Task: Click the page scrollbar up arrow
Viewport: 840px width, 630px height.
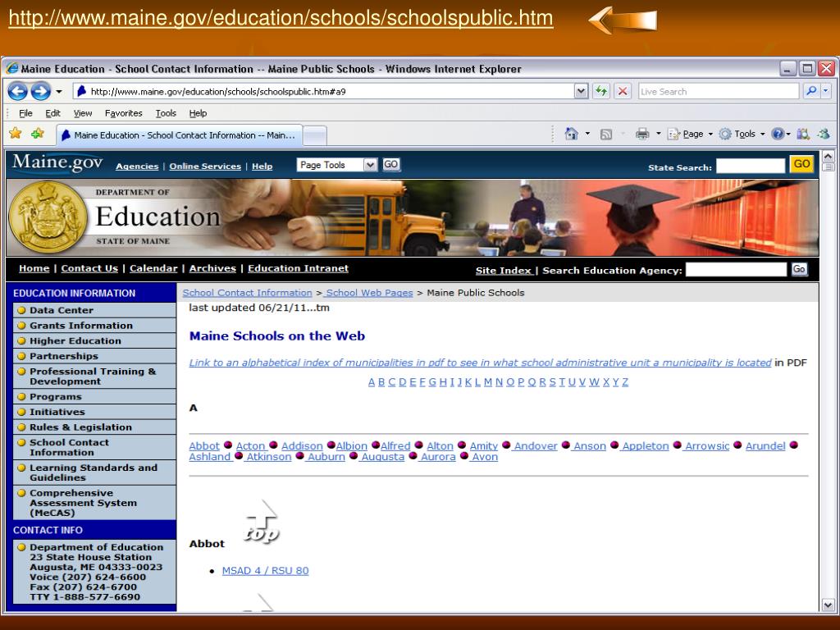Action: [828, 157]
